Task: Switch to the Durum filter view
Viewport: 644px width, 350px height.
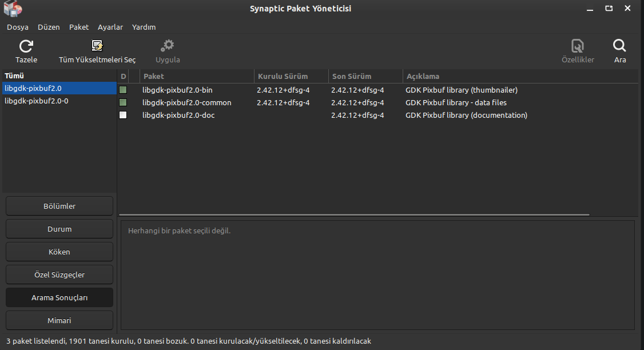Action: (x=59, y=229)
